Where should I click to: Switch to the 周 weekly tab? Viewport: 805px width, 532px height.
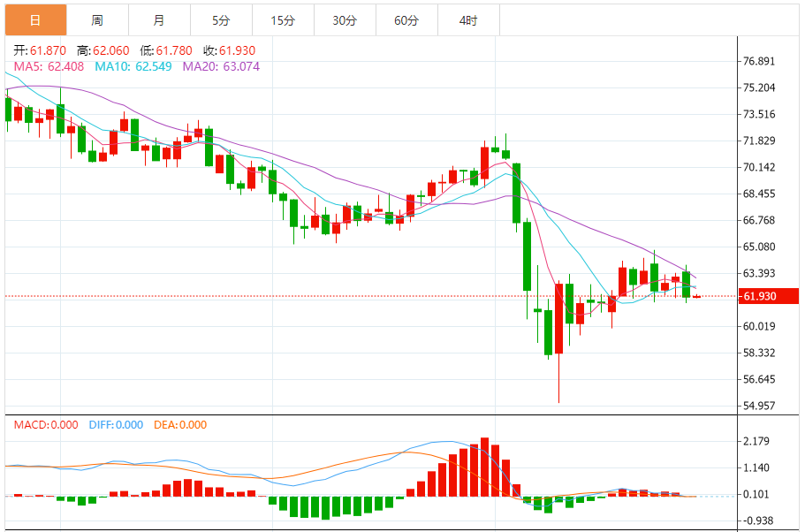[97, 20]
